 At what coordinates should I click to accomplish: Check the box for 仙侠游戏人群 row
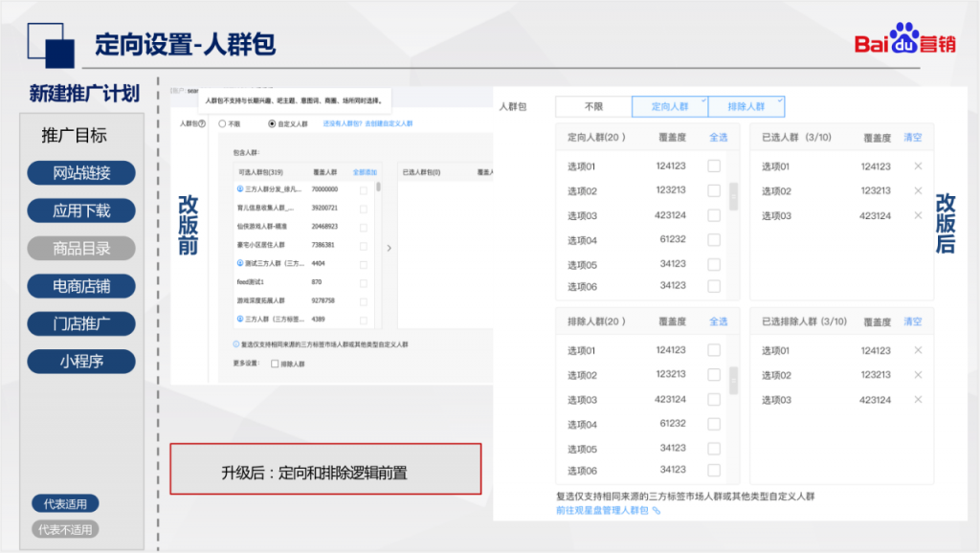coord(363,228)
